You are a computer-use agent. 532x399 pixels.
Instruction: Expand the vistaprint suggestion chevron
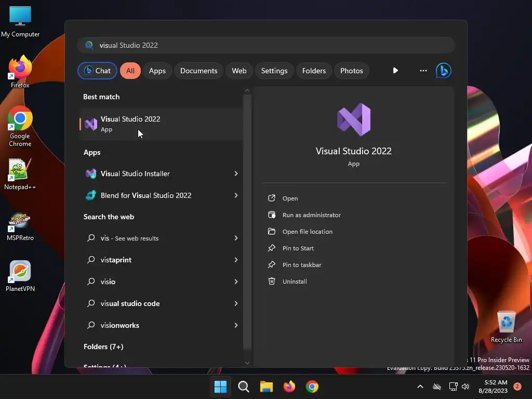coord(236,260)
